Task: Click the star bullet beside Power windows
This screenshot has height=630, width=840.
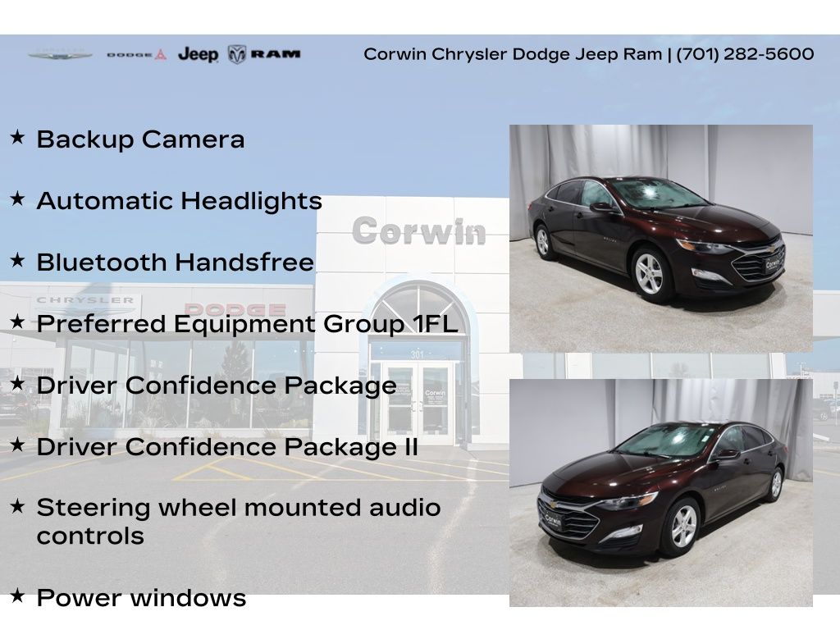Action: 17,596
